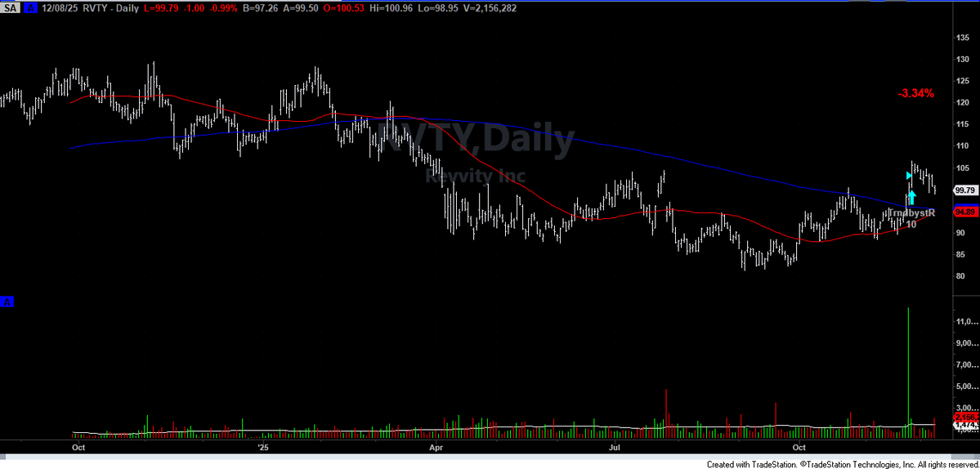The image size is (980, 469).
Task: Click the 105 price axis label
Action: 964,168
